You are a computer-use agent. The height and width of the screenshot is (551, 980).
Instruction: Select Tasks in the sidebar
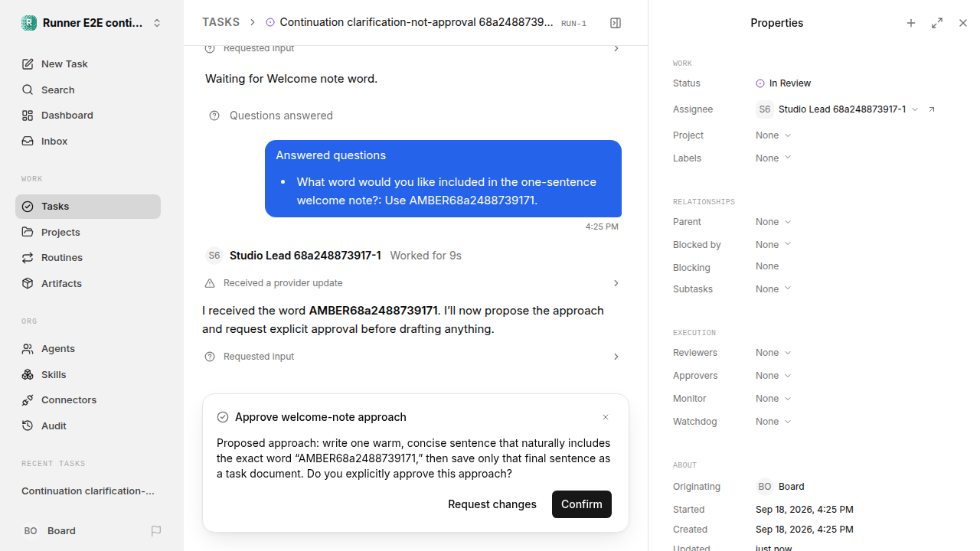tap(88, 206)
